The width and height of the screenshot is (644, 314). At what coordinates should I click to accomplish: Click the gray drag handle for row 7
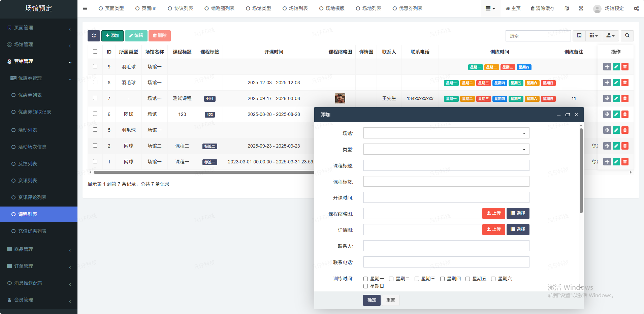tap(607, 98)
